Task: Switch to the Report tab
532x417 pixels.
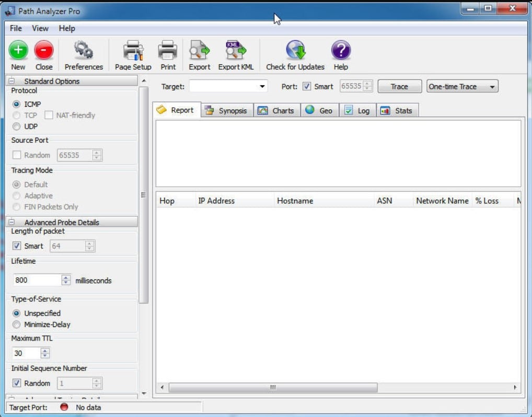Action: point(177,110)
